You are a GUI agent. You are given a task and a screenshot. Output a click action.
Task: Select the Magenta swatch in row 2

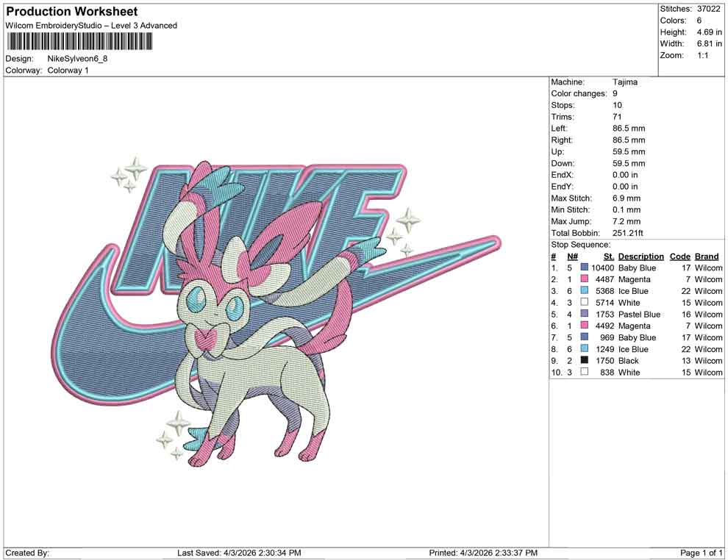coord(585,279)
